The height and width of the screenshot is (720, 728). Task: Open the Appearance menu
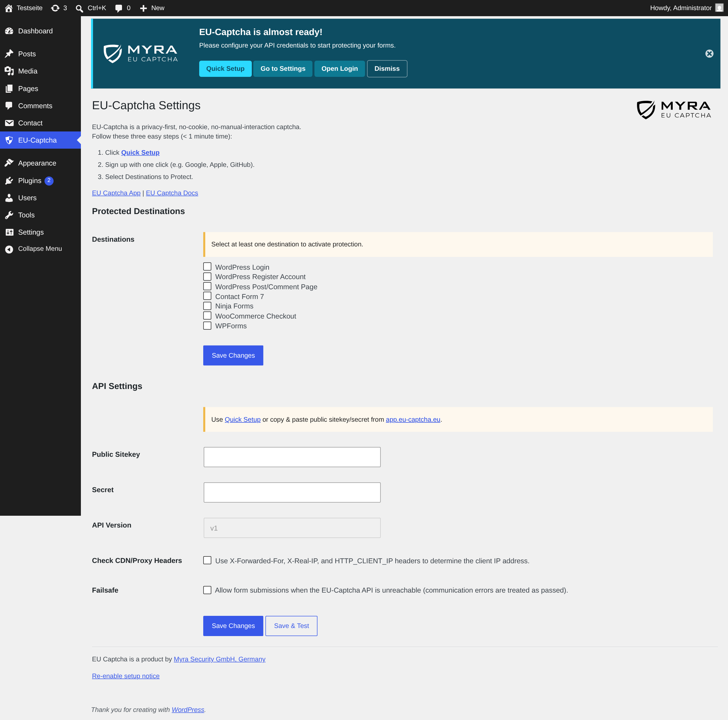[x=40, y=163]
